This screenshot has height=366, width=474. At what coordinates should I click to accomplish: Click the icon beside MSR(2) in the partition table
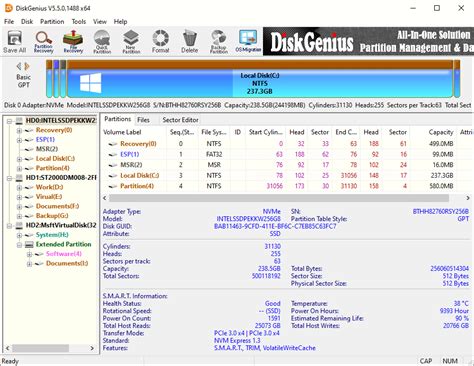click(x=113, y=165)
